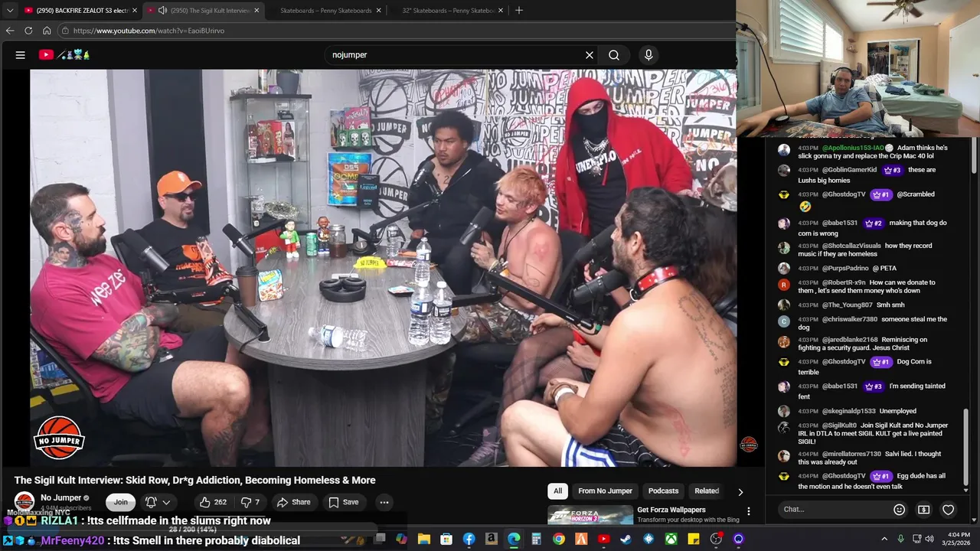This screenshot has height=551, width=980.
Task: Mute the Sigil Kult tab speaker icon
Action: click(x=162, y=11)
